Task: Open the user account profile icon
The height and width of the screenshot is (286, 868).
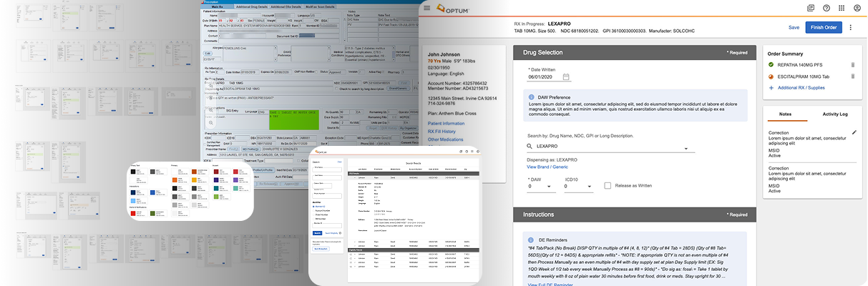Action: coord(857,8)
